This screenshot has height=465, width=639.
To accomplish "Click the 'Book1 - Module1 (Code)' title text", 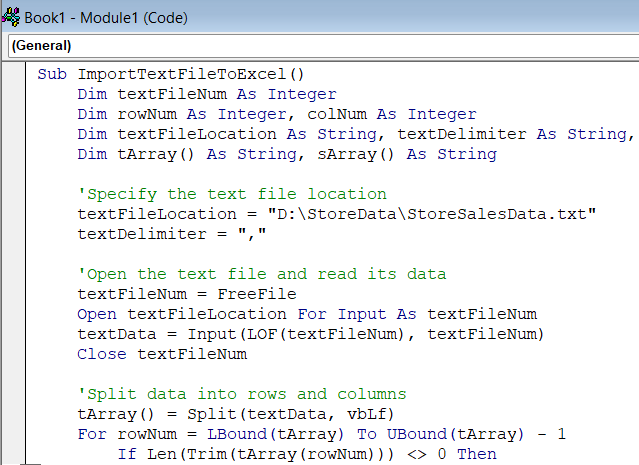I will pyautogui.click(x=106, y=18).
